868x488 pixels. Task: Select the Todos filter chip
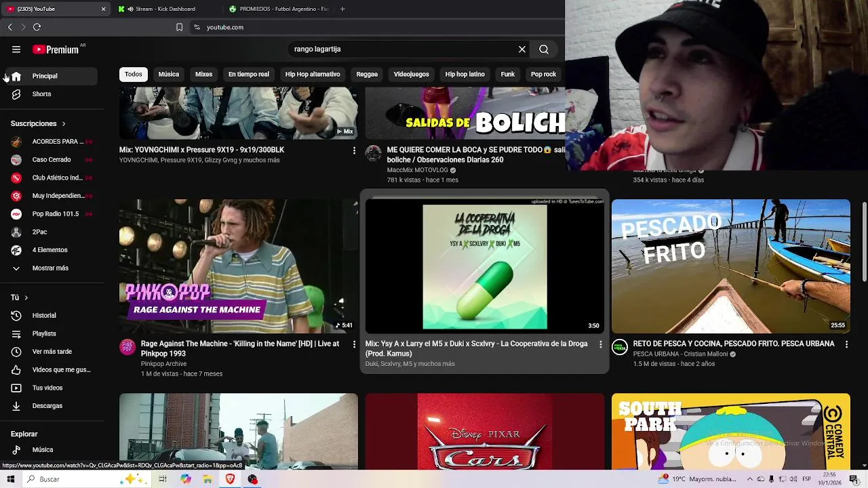click(134, 75)
